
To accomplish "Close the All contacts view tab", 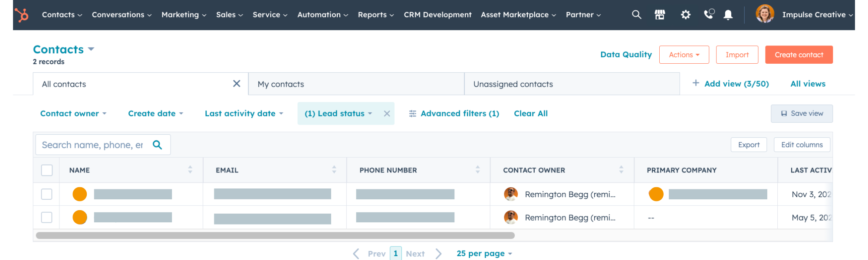I will click(237, 84).
